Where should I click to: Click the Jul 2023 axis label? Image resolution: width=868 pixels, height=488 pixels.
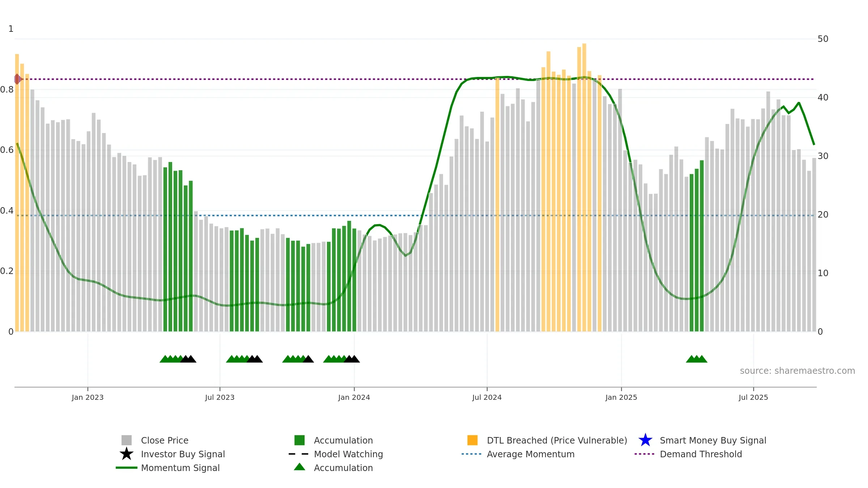[220, 397]
